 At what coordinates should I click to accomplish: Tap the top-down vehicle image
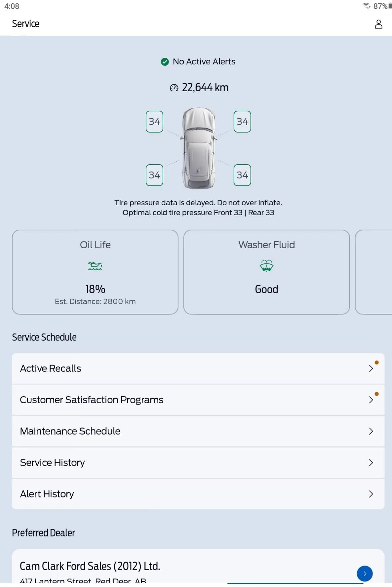(199, 148)
